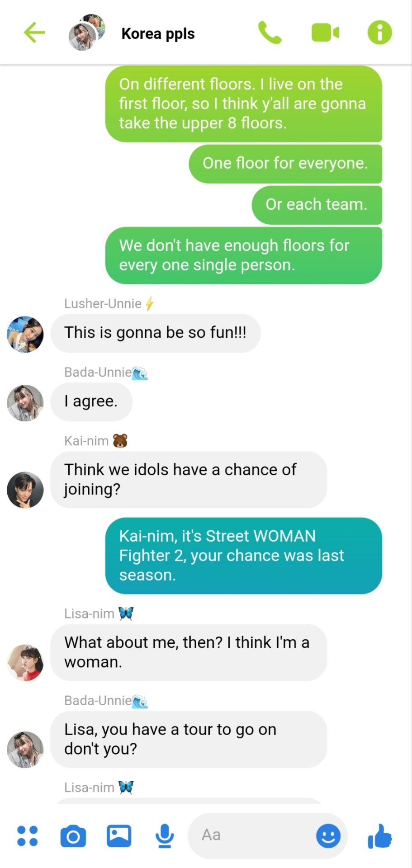Tap the group avatar in the header
Viewport: 412px width, 868px height.
[x=86, y=33]
